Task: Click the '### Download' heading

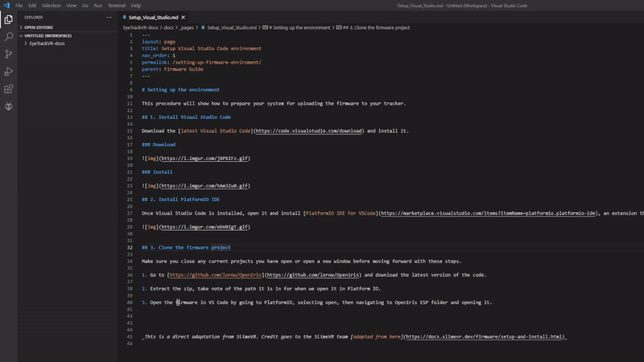Action: click(159, 145)
